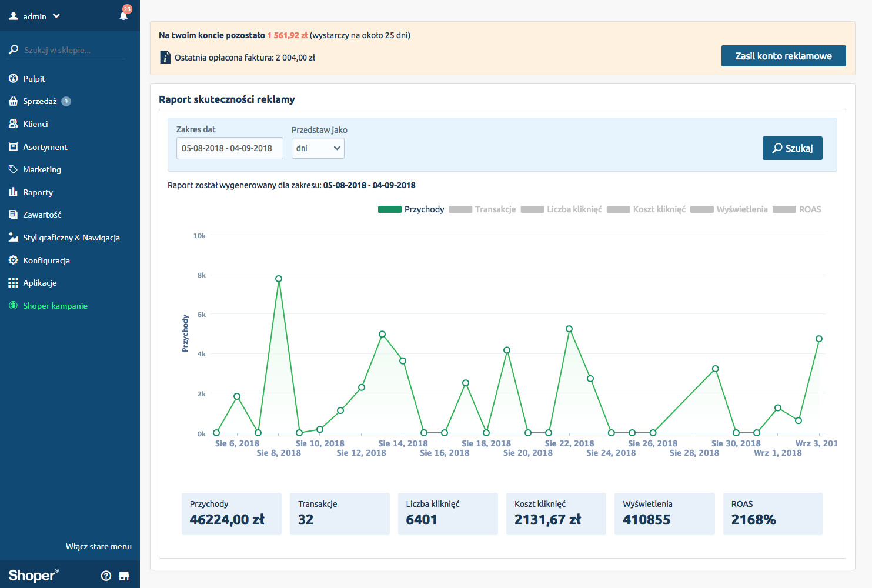Click the help question mark icon
Screen dimensions: 872x588
[x=106, y=576]
